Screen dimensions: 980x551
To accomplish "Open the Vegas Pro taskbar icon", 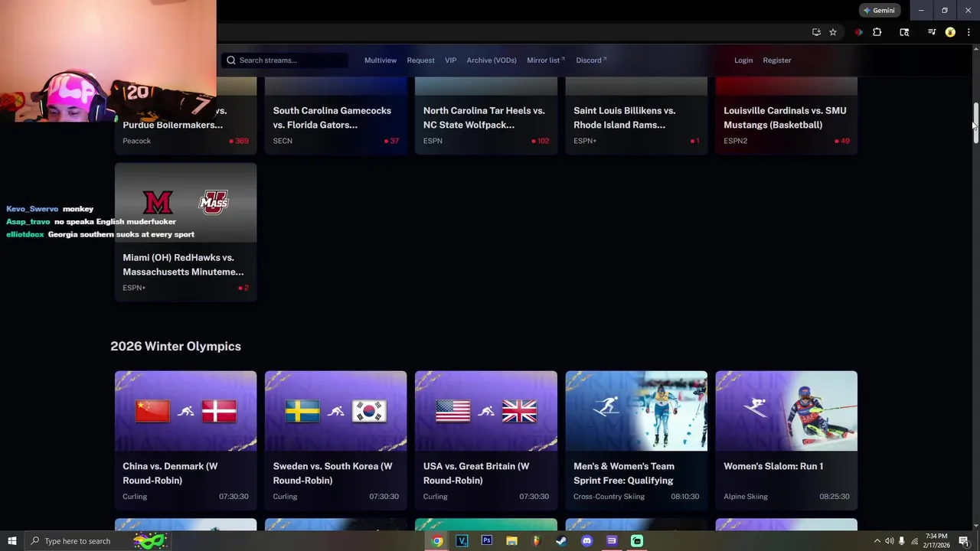I will click(462, 541).
